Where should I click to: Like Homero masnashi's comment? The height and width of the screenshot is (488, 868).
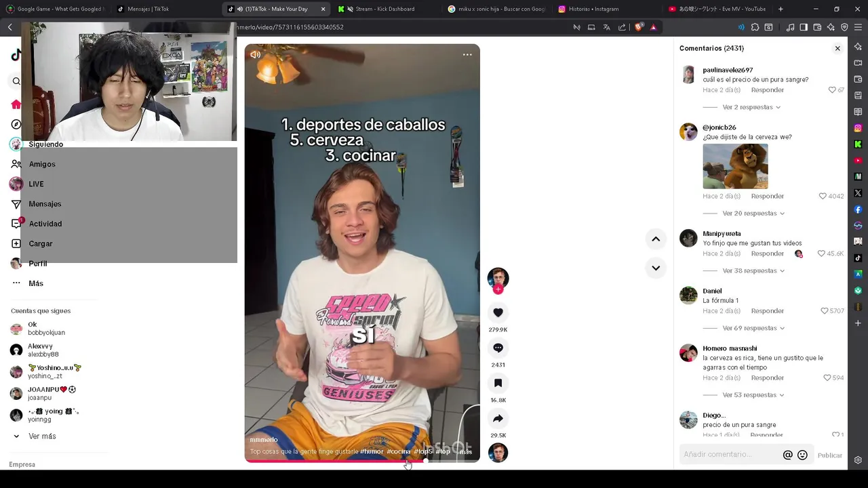click(x=827, y=378)
